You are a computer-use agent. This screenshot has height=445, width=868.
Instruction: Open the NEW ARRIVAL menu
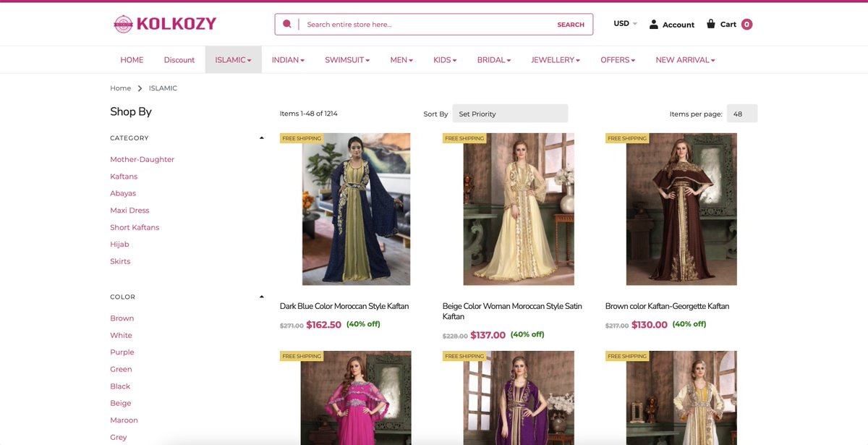(x=685, y=60)
